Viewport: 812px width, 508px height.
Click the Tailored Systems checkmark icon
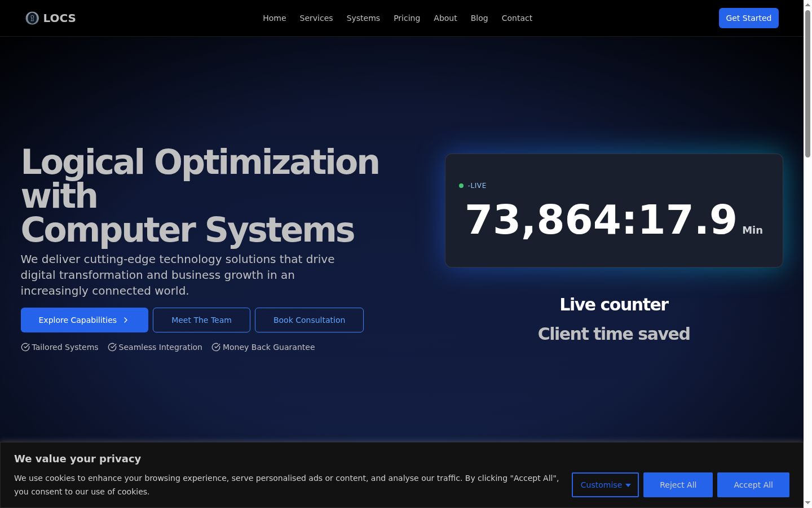coord(25,347)
